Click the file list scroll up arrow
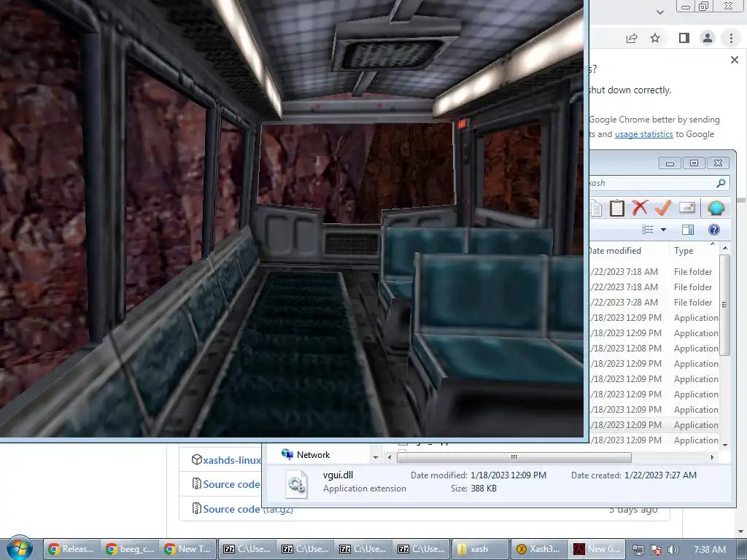This screenshot has width=747, height=560. click(725, 248)
